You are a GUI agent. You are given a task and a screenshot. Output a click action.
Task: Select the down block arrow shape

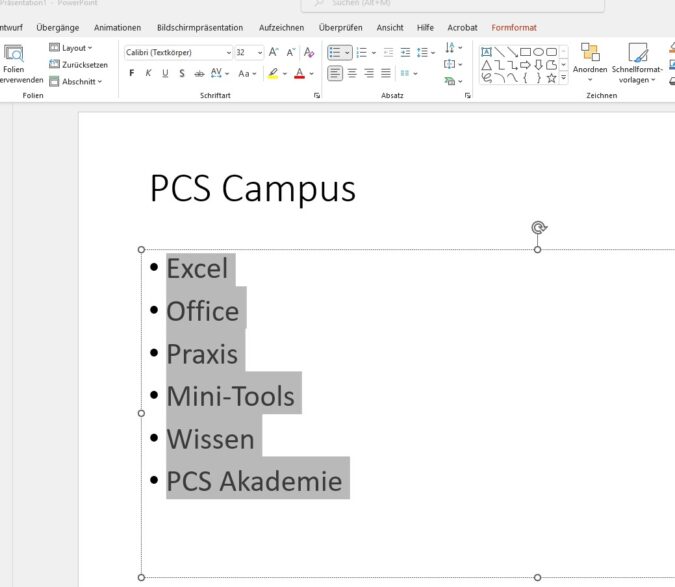click(538, 65)
